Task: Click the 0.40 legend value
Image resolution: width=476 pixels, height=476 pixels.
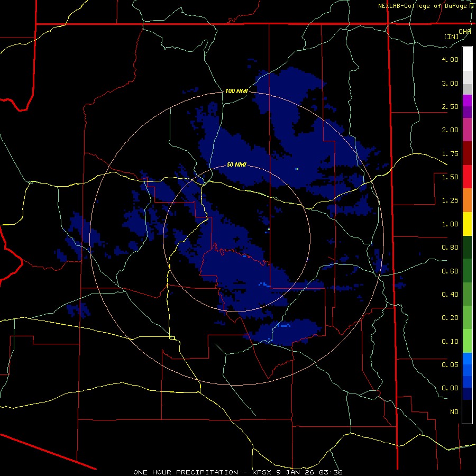Action: click(450, 295)
